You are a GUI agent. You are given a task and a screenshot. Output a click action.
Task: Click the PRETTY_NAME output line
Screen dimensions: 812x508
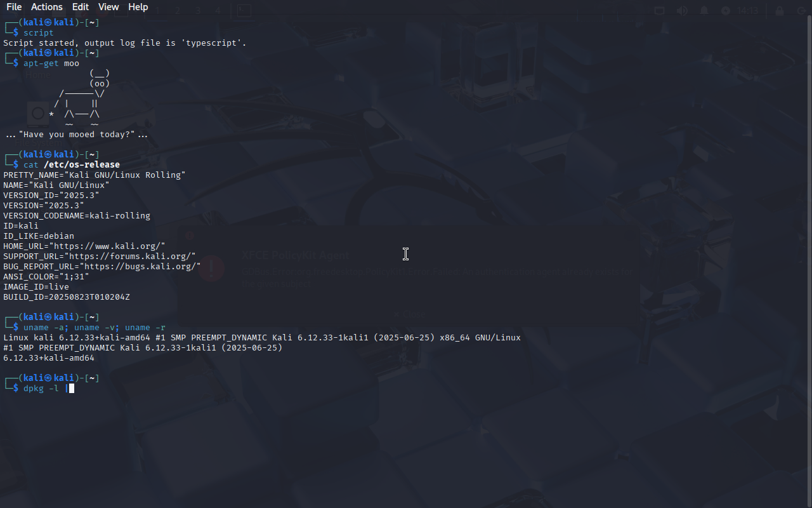95,175
